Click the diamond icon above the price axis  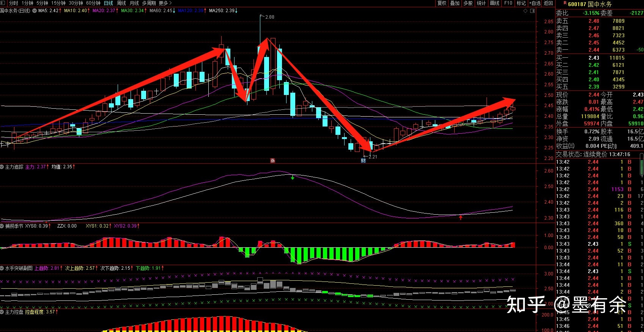coord(526,11)
